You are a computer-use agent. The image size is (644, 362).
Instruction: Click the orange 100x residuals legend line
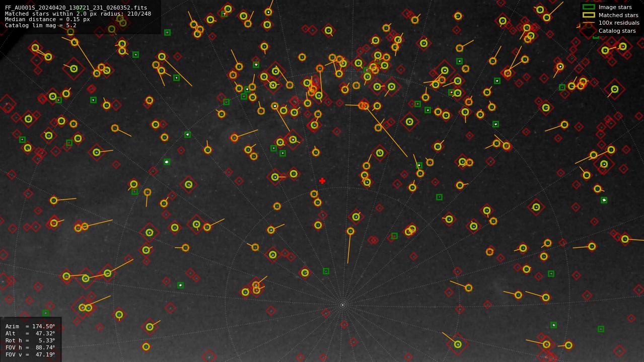(589, 23)
